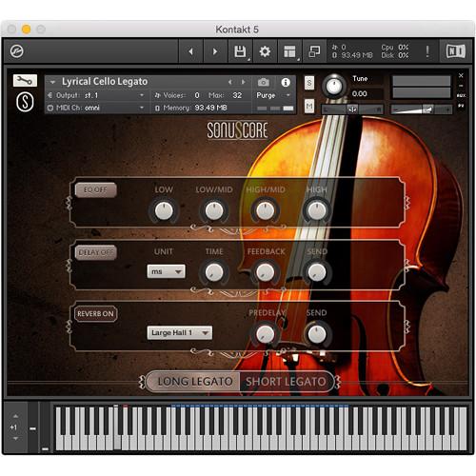The height and width of the screenshot is (476, 476).
Task: Click the Kontakt logo icon in top-left
Action: click(x=16, y=51)
